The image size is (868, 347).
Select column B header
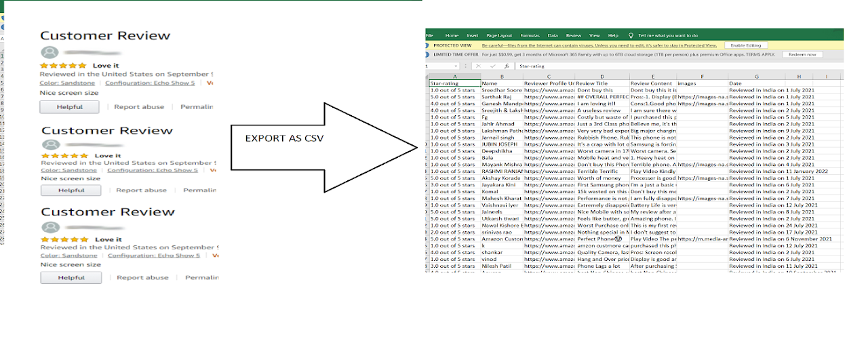(x=501, y=77)
